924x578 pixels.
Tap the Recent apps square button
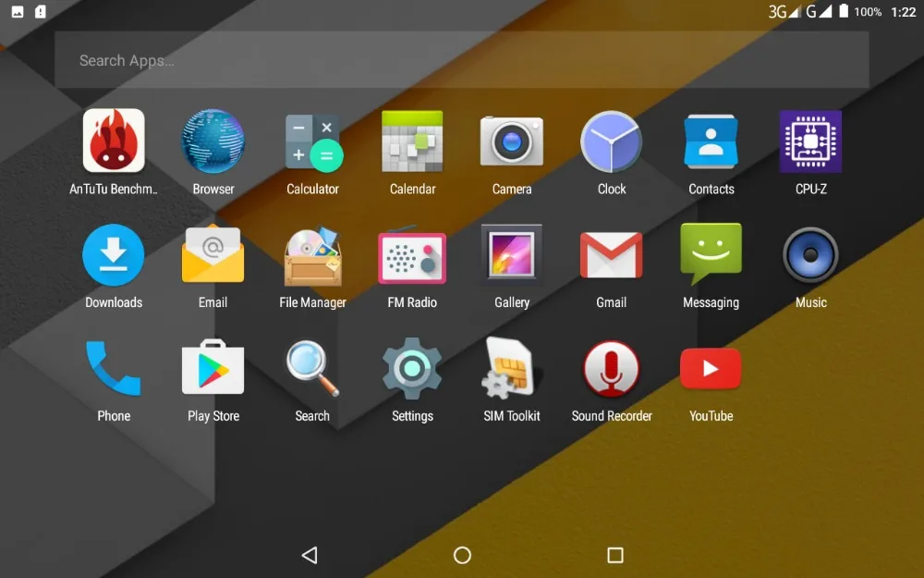click(615, 555)
